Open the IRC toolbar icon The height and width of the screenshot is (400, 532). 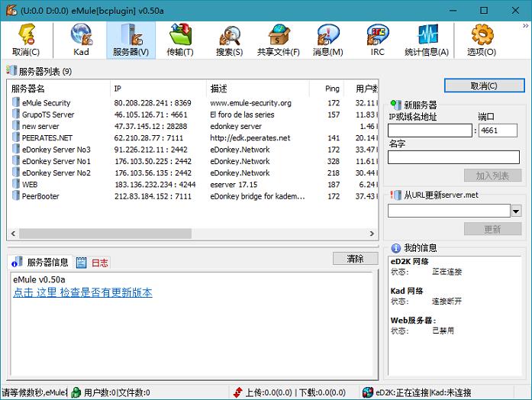coord(377,40)
